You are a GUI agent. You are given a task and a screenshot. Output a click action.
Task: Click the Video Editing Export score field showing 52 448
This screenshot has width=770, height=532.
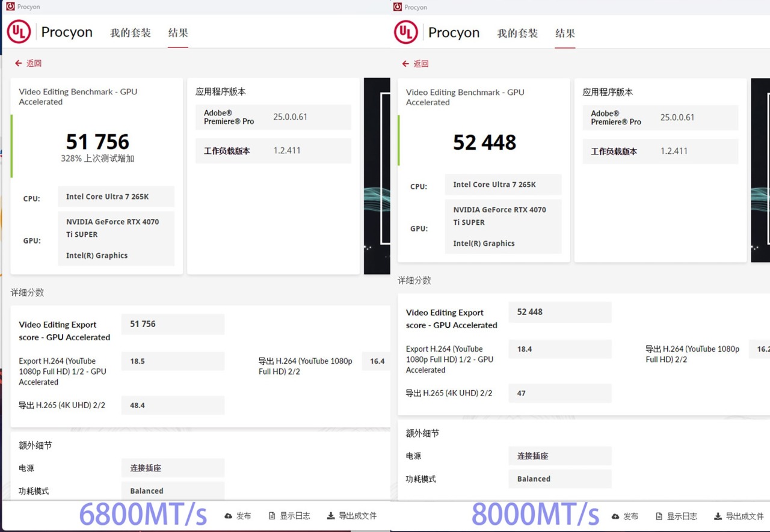click(x=560, y=312)
